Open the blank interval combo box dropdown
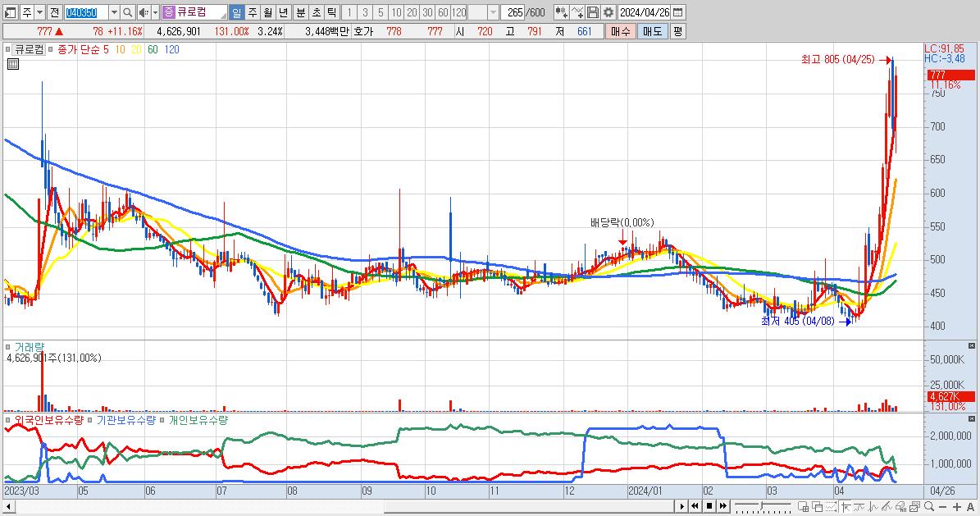This screenshot has height=516, width=980. point(493,12)
